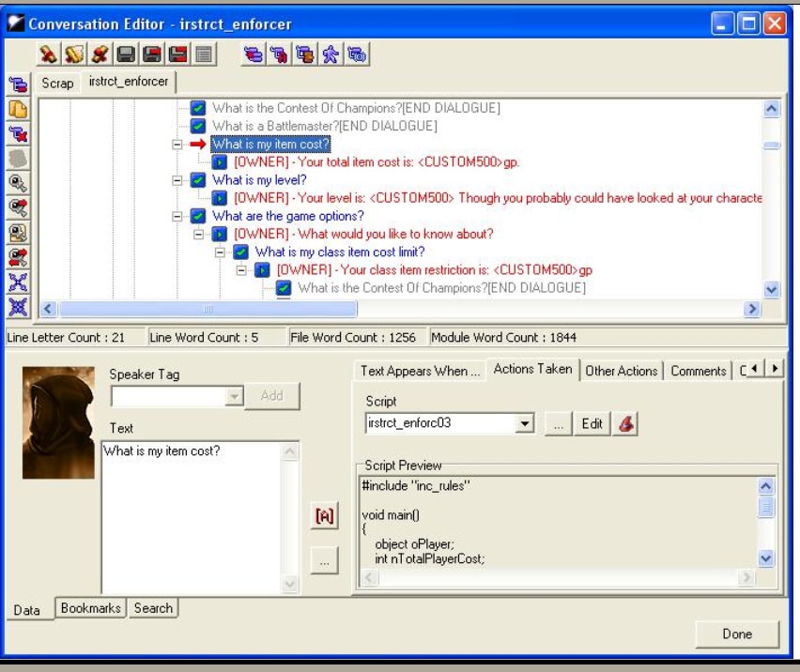This screenshot has width=800, height=672.
Task: Open the Script dropdown showing irstrct_enforc03
Action: click(x=526, y=423)
